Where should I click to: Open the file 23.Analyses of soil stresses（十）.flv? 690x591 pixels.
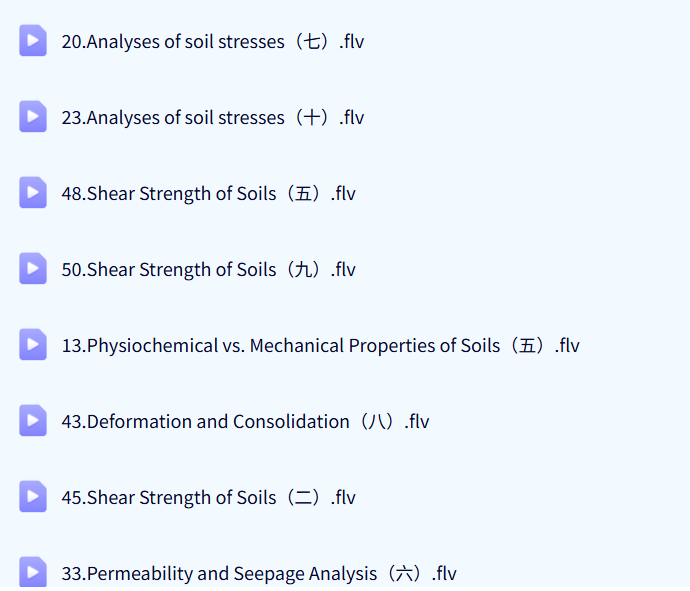pyautogui.click(x=212, y=118)
